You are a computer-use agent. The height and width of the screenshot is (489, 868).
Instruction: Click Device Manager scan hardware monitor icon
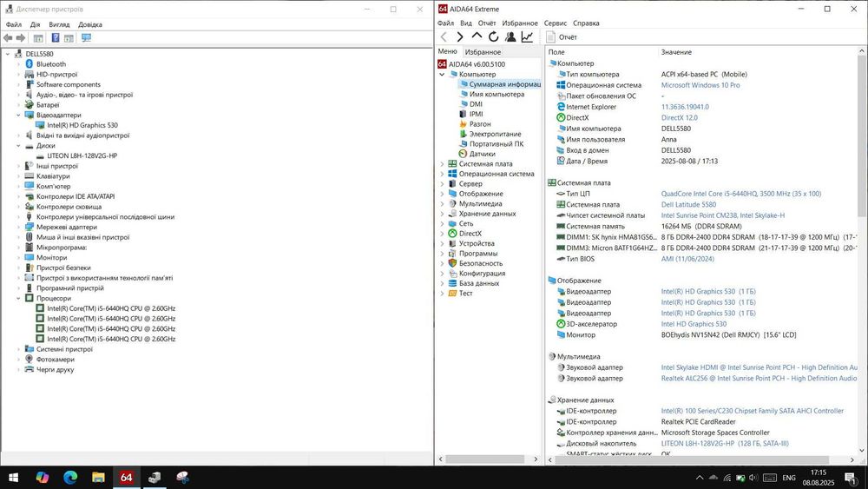pos(86,37)
